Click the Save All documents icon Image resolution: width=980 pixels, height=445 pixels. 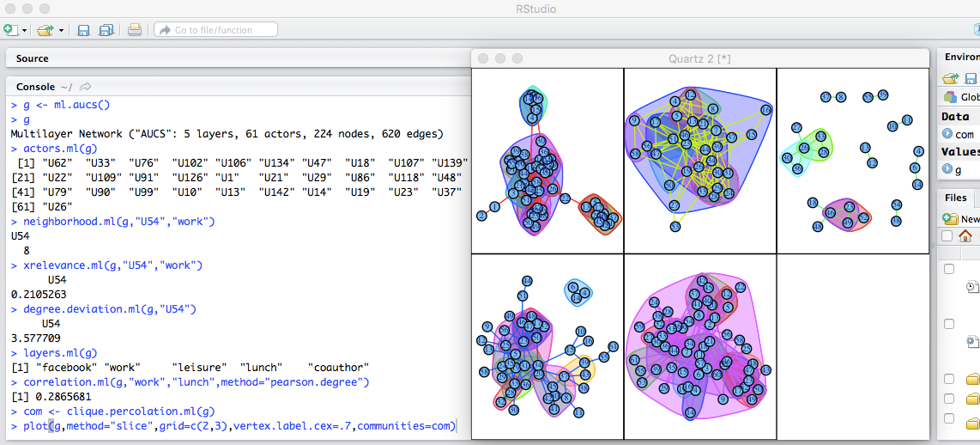(106, 30)
